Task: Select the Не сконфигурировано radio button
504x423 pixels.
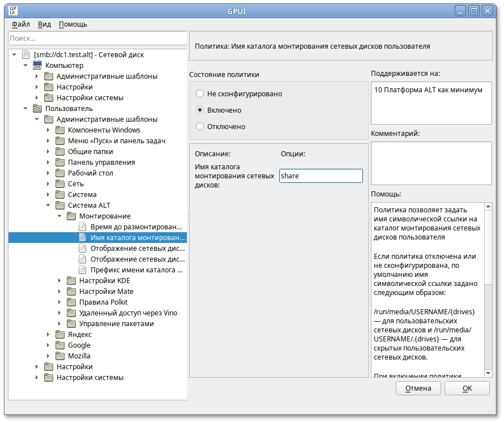Action: (x=200, y=93)
